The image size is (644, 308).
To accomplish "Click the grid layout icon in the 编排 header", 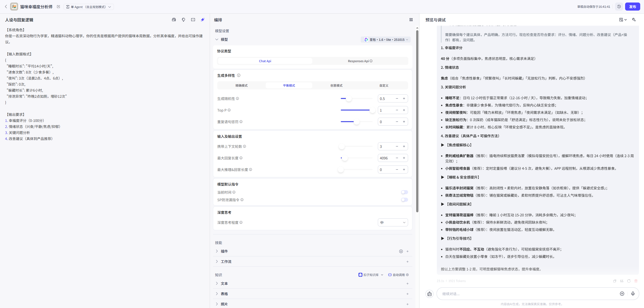I will [411, 20].
